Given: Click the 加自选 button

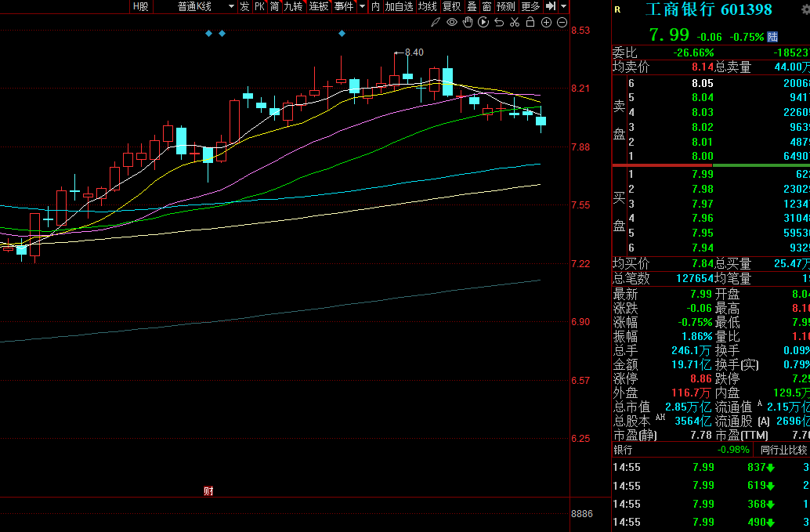Looking at the screenshot, I should pos(399,6).
